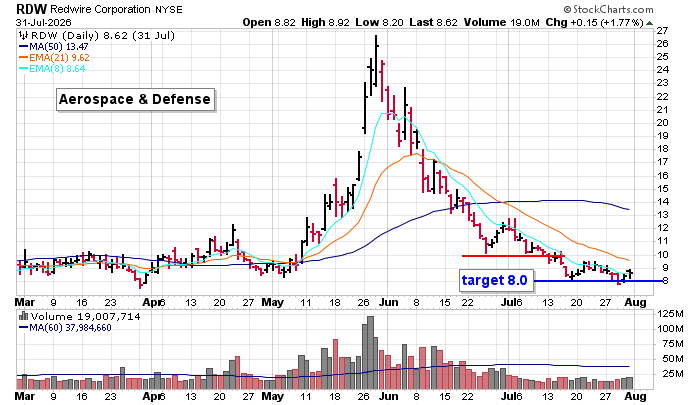
Task: Click the StockCharts.com watermark
Action: [608, 9]
